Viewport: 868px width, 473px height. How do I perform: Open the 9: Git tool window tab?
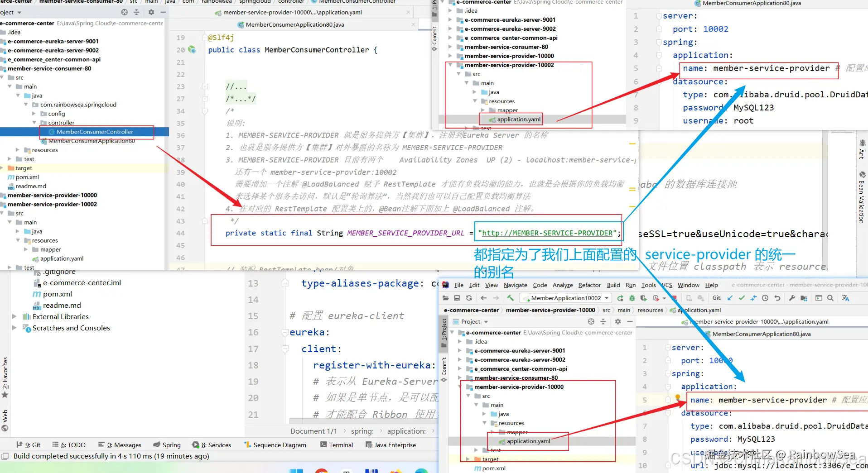(28, 445)
